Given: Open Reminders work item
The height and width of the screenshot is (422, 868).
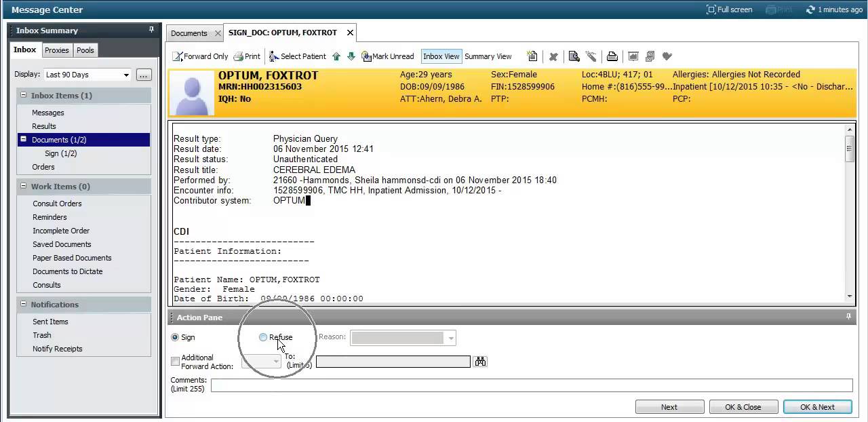Looking at the screenshot, I should (x=50, y=217).
